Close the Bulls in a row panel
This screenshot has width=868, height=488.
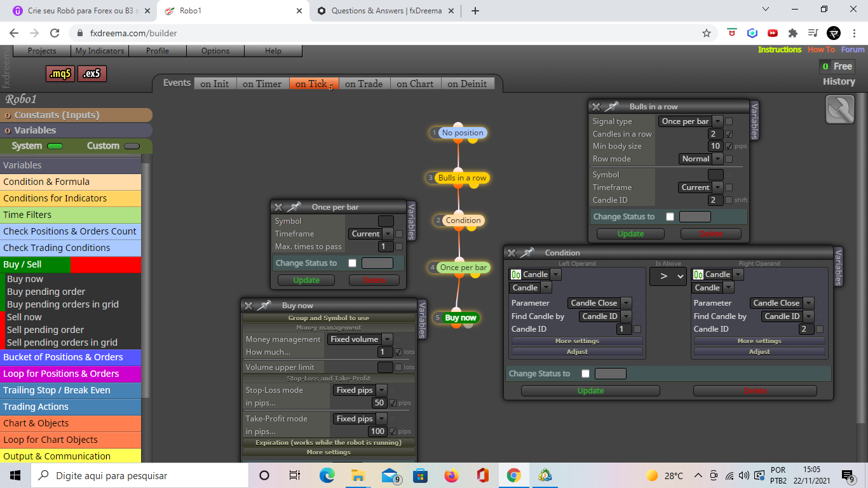click(x=596, y=107)
